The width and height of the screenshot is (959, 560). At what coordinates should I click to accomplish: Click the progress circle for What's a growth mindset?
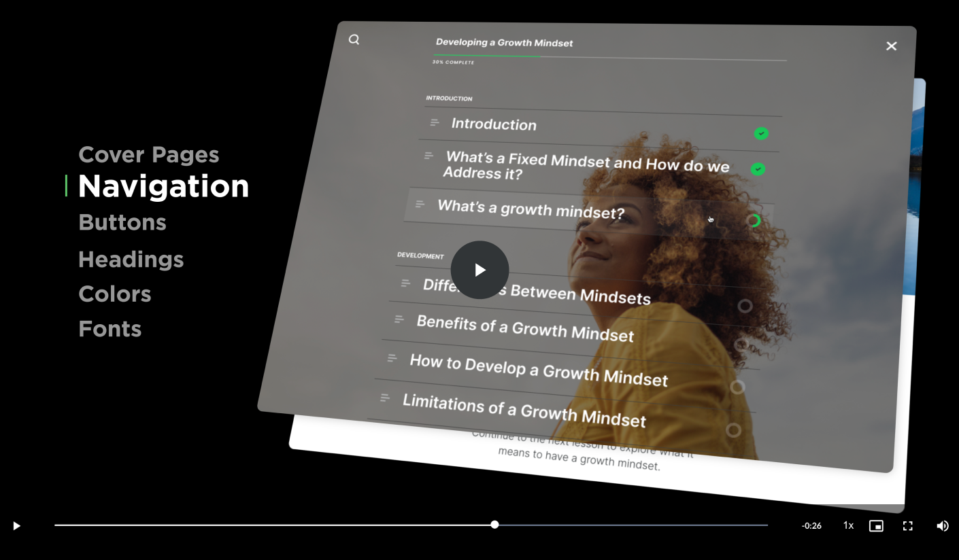pyautogui.click(x=753, y=221)
